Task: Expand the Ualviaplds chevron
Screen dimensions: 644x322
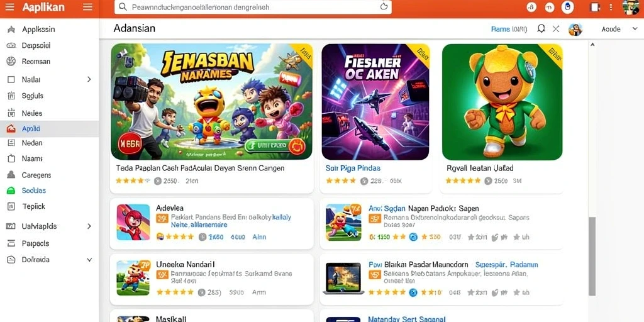Action: click(89, 226)
